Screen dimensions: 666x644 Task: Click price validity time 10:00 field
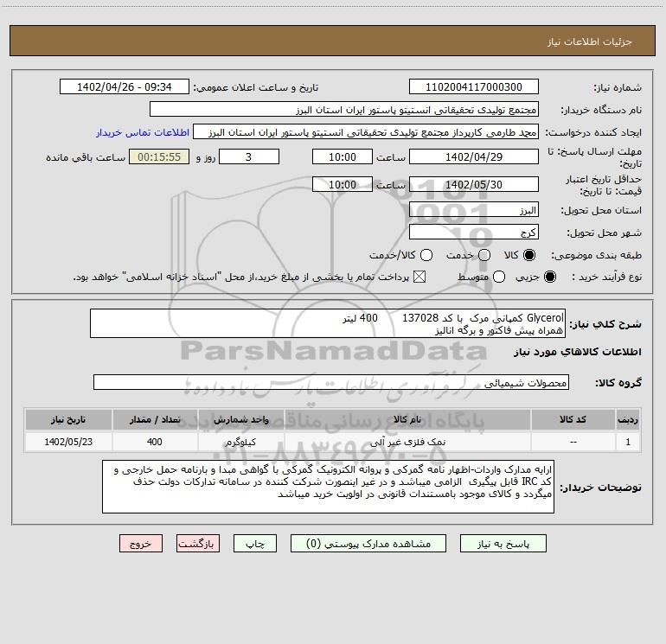tap(343, 184)
